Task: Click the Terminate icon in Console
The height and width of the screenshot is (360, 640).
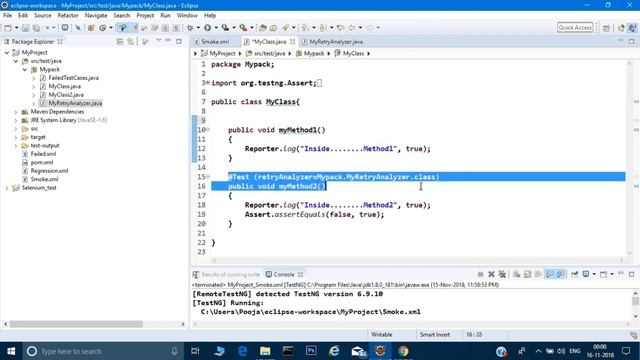Action: point(480,274)
